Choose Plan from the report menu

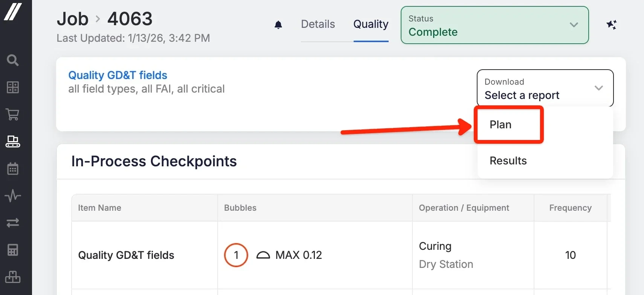pos(500,124)
